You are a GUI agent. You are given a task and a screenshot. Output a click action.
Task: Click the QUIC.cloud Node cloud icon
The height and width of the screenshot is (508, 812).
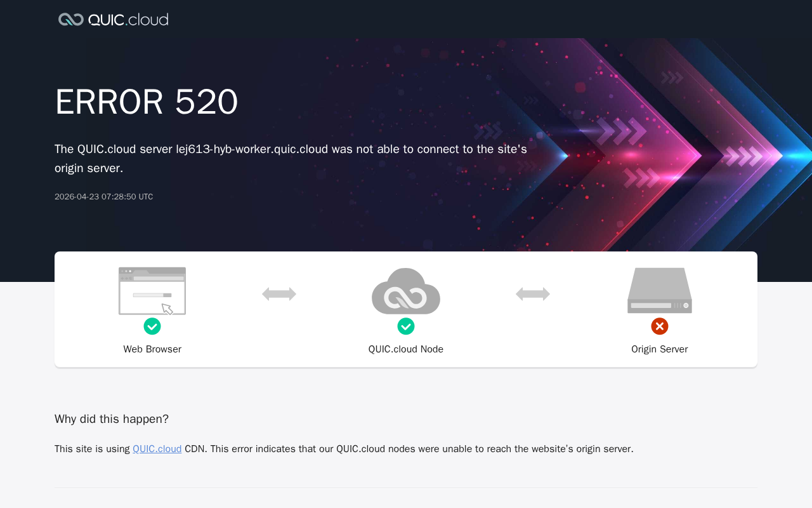(x=406, y=291)
